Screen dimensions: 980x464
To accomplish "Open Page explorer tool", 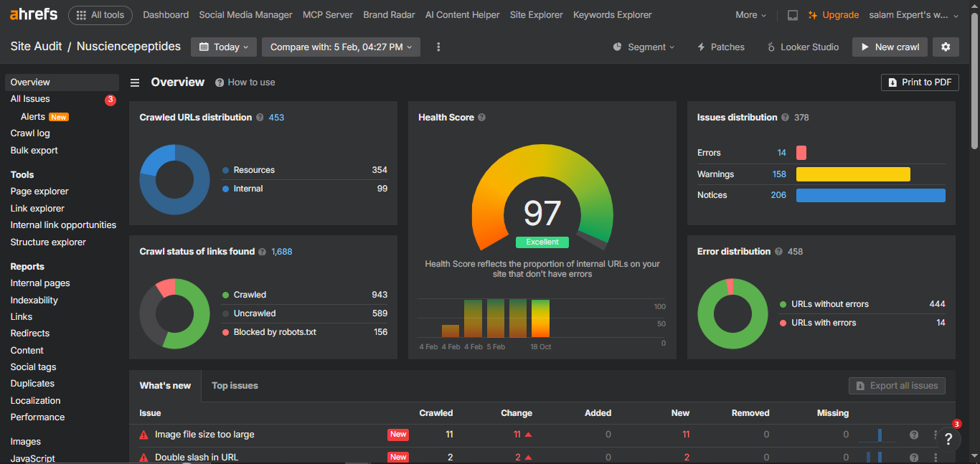I will 39,191.
